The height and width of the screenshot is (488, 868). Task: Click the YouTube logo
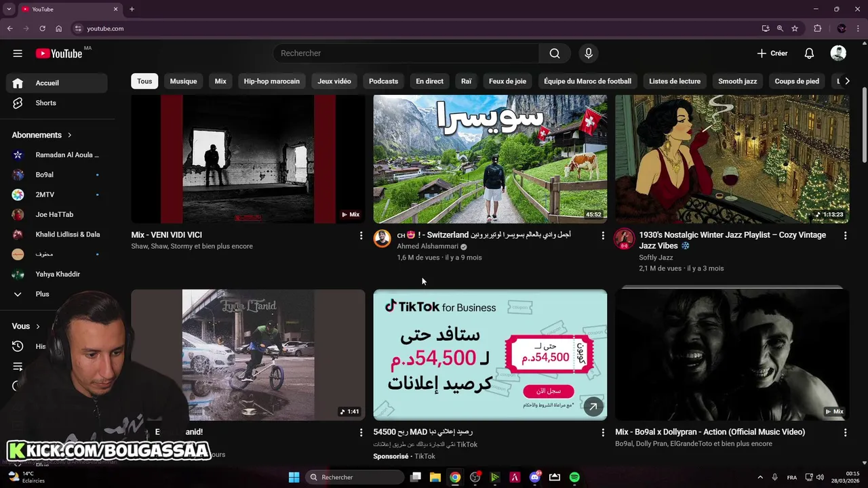point(59,54)
